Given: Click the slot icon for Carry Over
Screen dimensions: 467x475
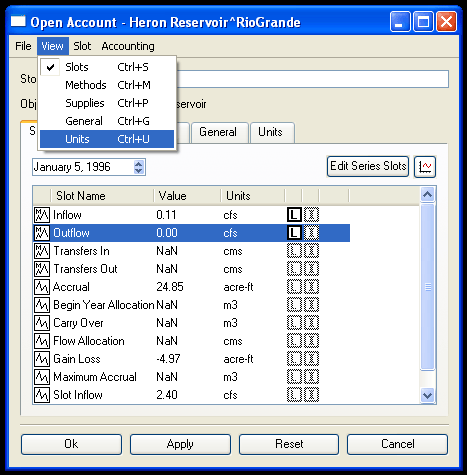Looking at the screenshot, I should (x=42, y=323).
